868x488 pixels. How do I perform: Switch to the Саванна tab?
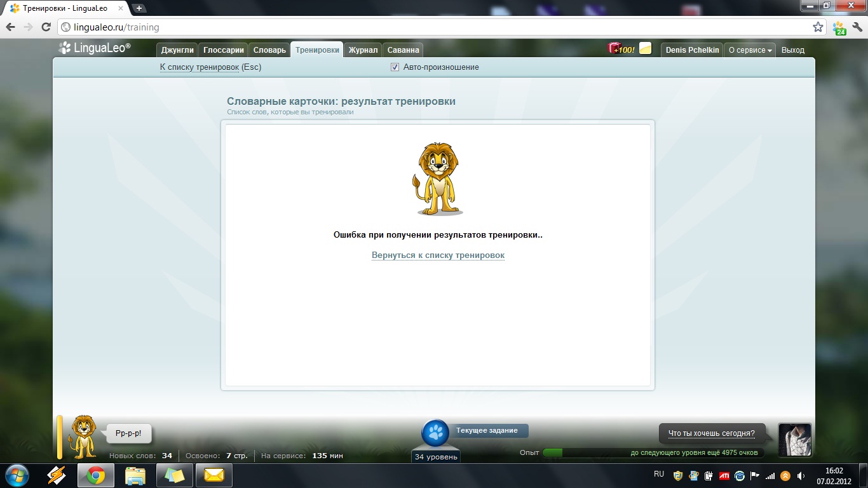click(403, 50)
